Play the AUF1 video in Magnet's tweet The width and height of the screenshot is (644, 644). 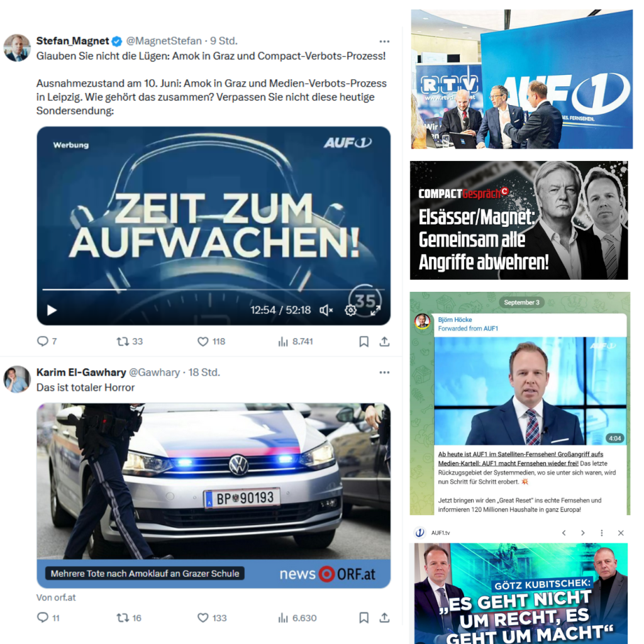point(52,310)
